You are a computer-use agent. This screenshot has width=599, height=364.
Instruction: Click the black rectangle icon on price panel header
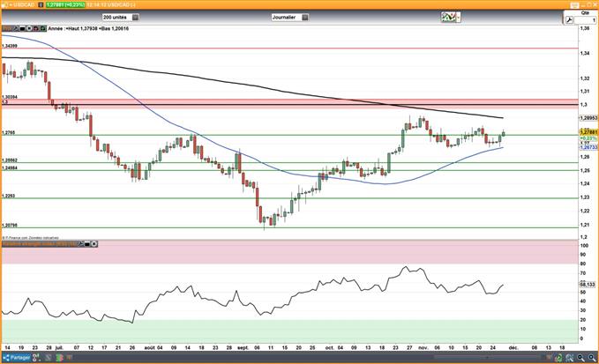point(23,28)
